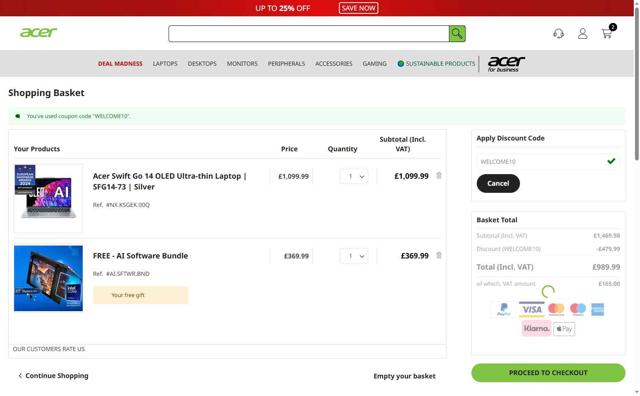Click the £1,099.99 price cell

point(293,176)
